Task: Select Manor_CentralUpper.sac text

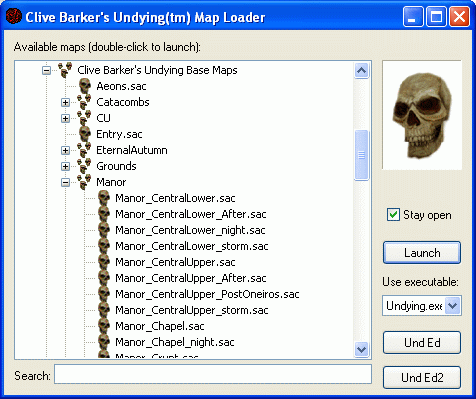Action: tap(175, 262)
